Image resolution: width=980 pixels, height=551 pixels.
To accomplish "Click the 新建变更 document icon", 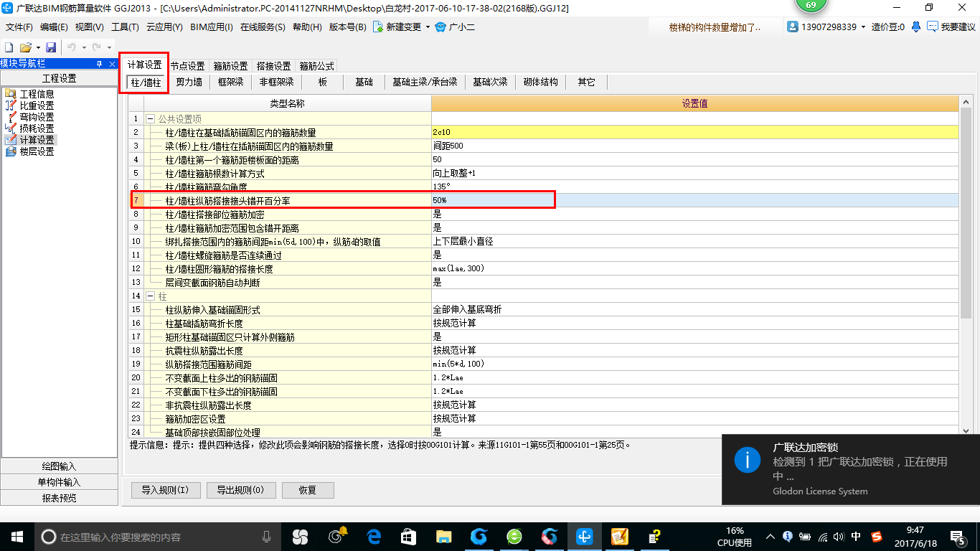I will pyautogui.click(x=377, y=27).
